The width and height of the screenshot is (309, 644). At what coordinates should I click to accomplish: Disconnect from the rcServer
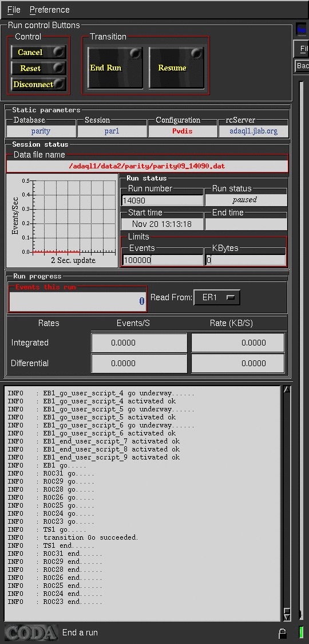pos(38,84)
